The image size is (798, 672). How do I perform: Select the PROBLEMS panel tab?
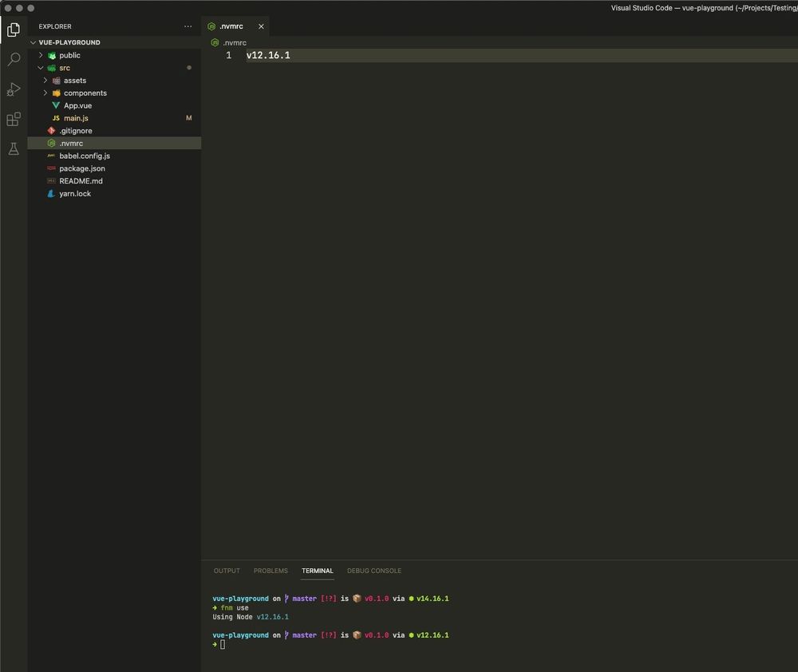click(271, 571)
